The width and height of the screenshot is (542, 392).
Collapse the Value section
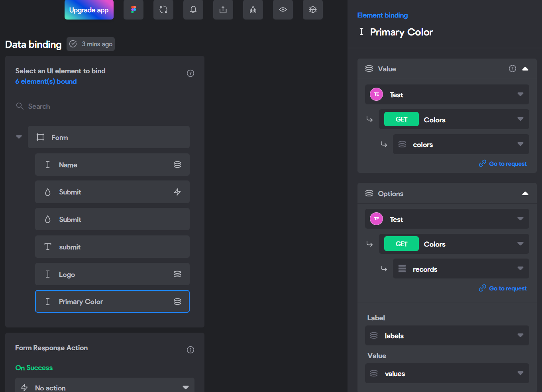pyautogui.click(x=525, y=69)
